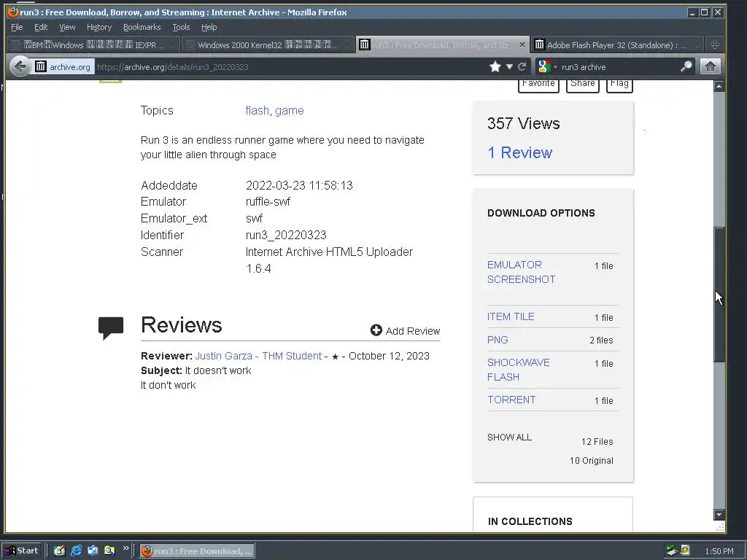The width and height of the screenshot is (747, 560).
Task: Click the network tray icon
Action: [672, 551]
